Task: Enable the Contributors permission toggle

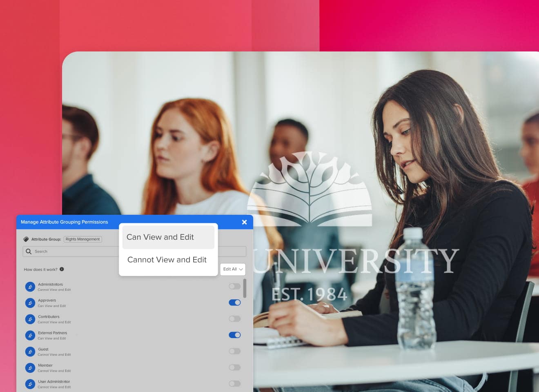Action: 234,319
